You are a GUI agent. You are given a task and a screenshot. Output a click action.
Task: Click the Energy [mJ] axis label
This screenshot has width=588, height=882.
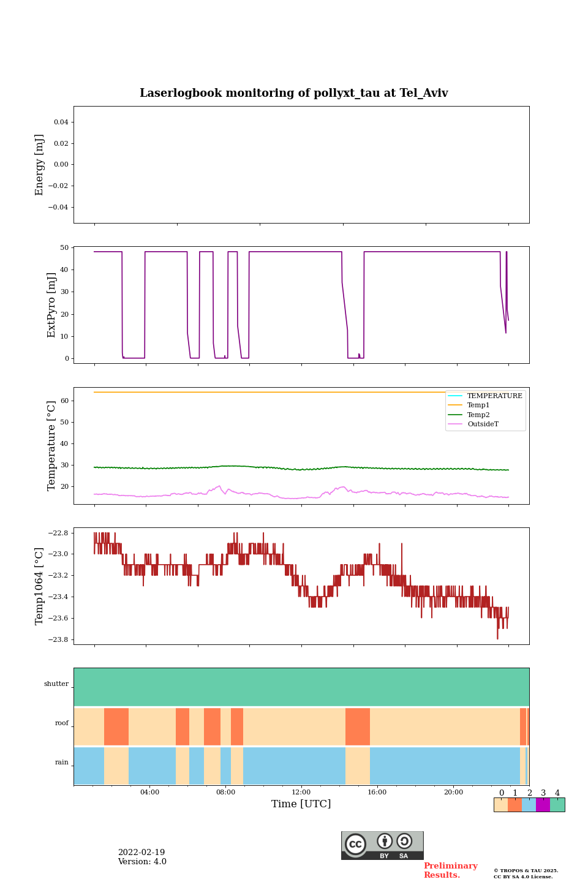coord(40,165)
